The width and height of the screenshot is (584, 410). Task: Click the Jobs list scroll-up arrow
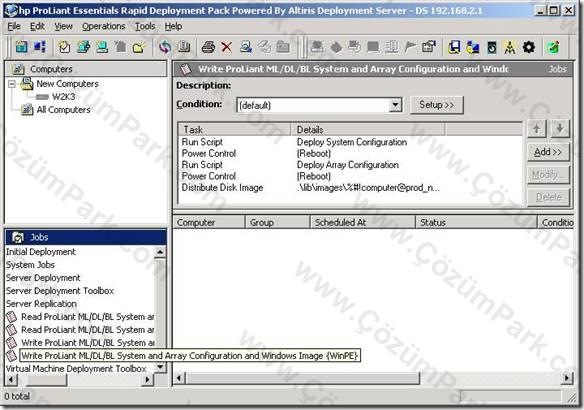click(160, 252)
